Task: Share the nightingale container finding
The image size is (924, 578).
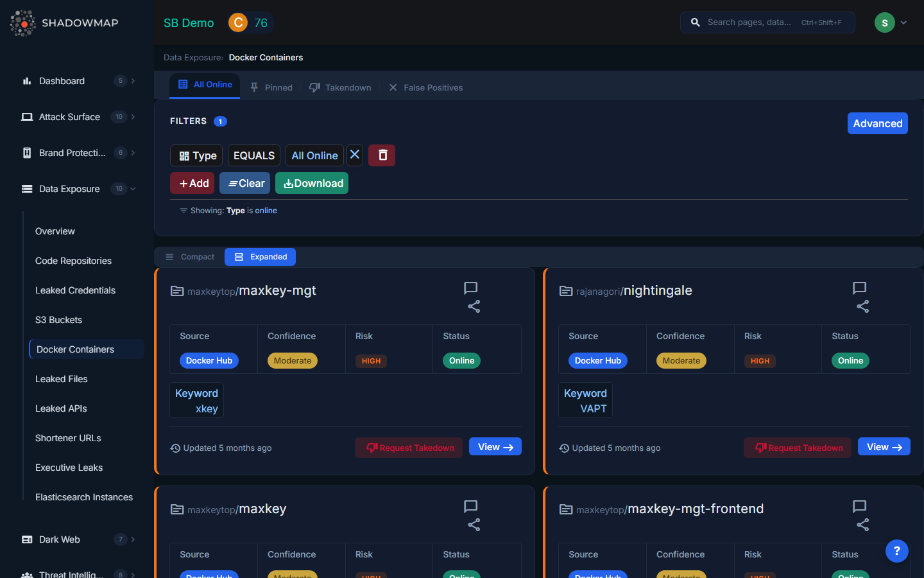Action: click(x=862, y=307)
